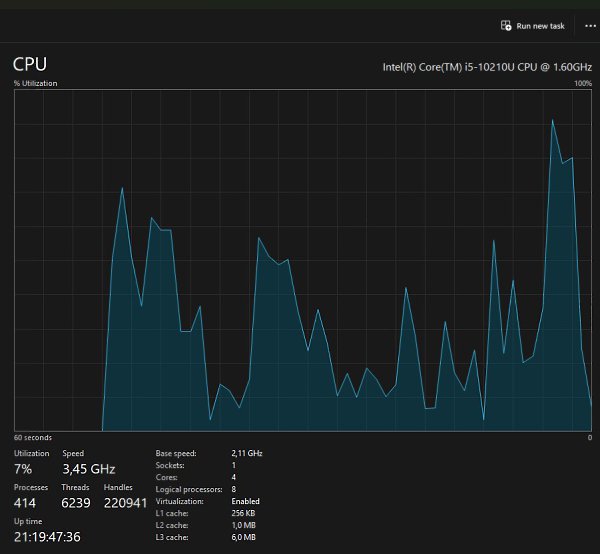Click the Logical processors value 8
This screenshot has width=600, height=554.
pyautogui.click(x=234, y=490)
